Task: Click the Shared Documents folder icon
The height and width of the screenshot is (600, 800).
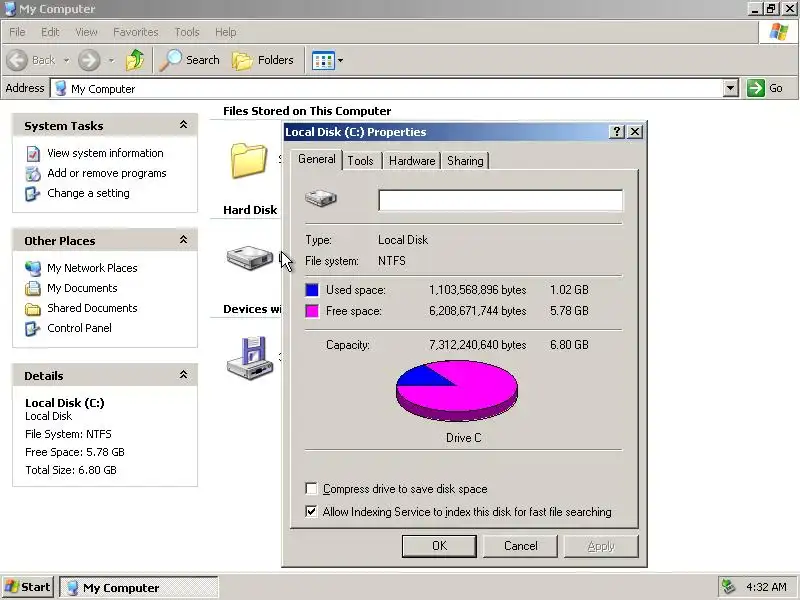Action: (x=33, y=309)
